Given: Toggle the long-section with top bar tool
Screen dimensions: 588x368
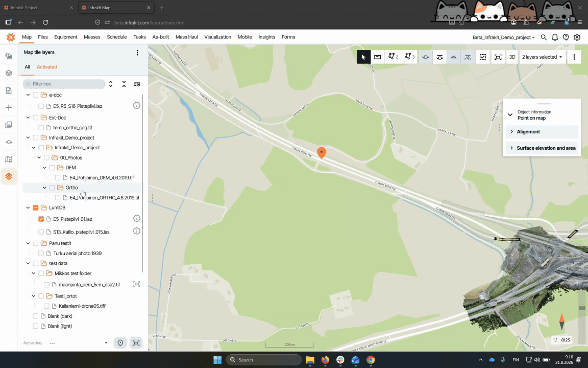Looking at the screenshot, I should [x=468, y=57].
